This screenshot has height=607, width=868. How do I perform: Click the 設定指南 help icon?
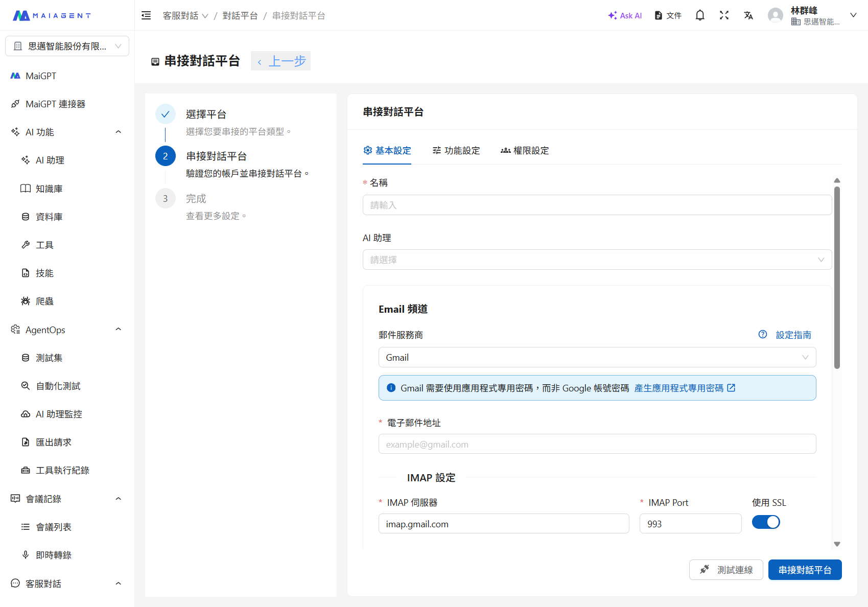pyautogui.click(x=763, y=335)
